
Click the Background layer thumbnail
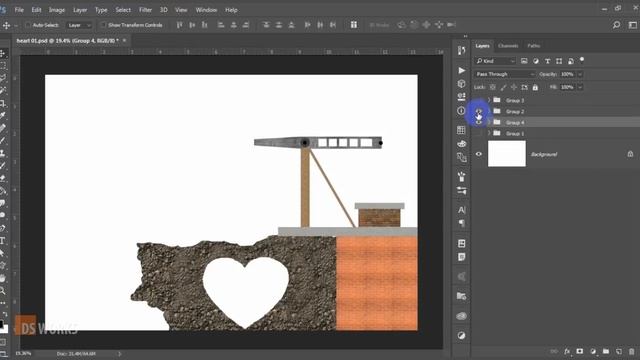click(x=507, y=154)
